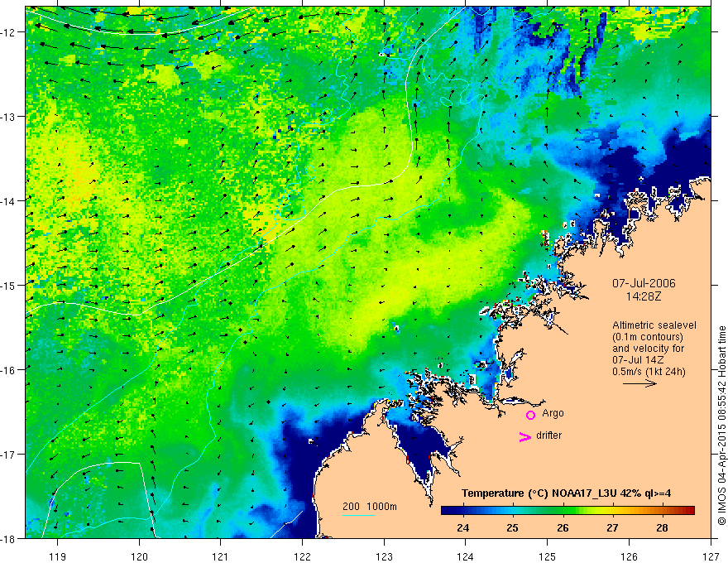Click the 'Argo' legend label

(553, 413)
